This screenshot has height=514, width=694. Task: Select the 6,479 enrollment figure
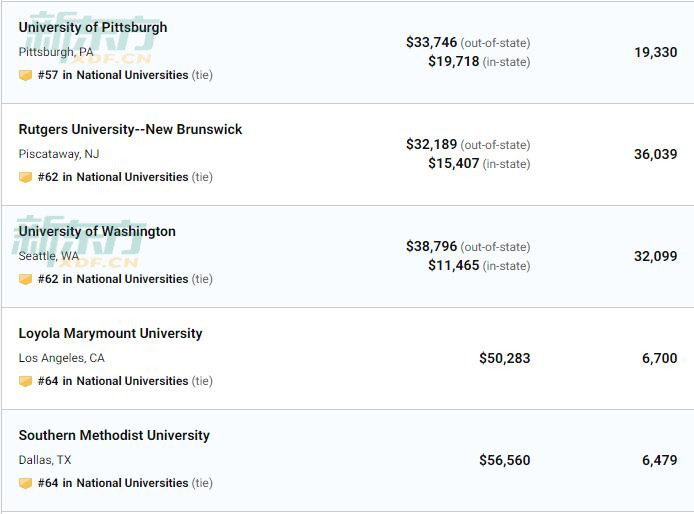659,460
